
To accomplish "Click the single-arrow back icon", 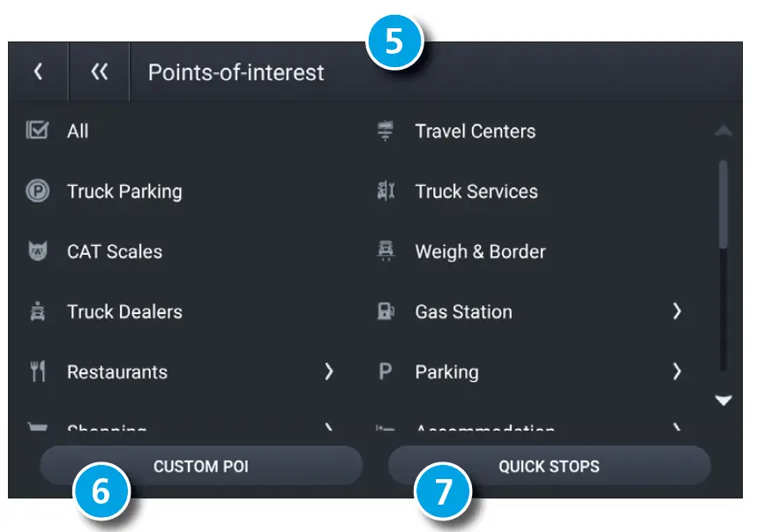I will point(38,72).
